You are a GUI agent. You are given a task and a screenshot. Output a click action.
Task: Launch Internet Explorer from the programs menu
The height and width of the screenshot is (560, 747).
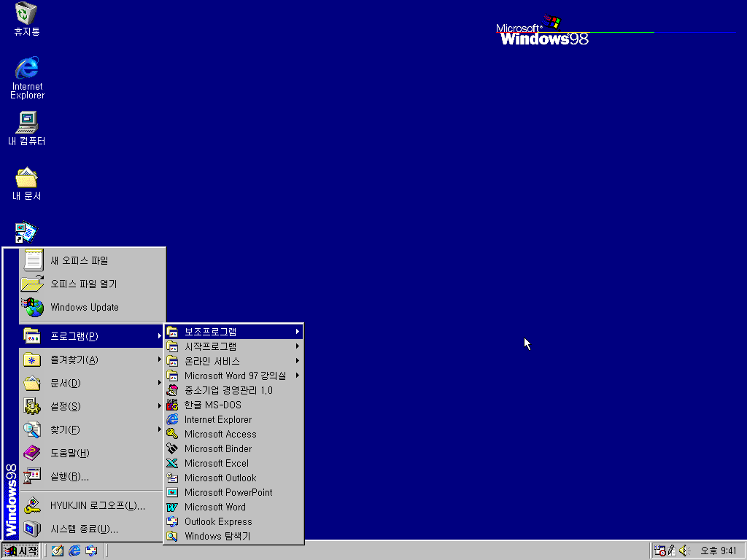pos(233,419)
